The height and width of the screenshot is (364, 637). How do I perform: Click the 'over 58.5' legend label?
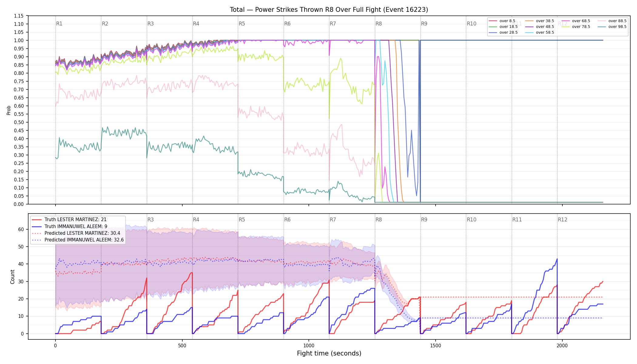click(x=545, y=32)
